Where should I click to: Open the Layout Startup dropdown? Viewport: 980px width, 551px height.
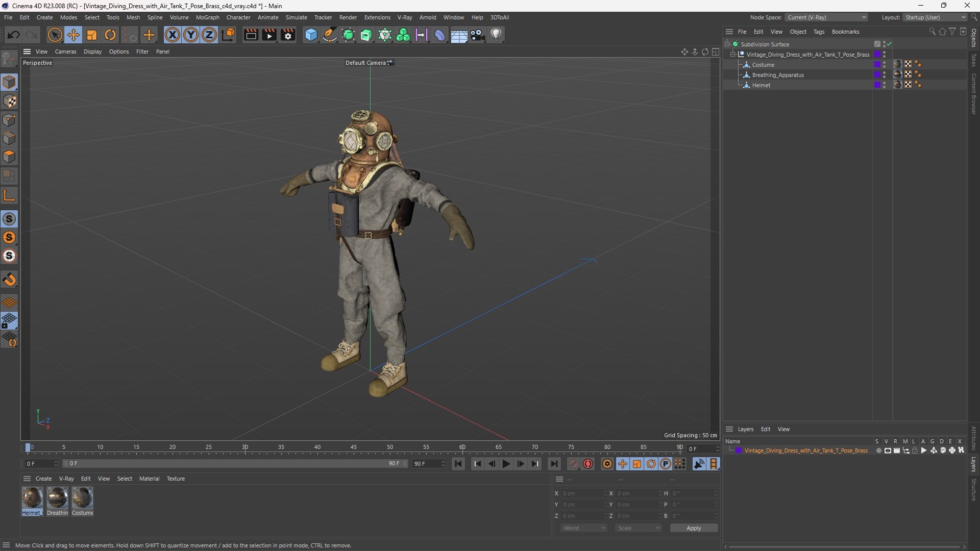pyautogui.click(x=935, y=17)
